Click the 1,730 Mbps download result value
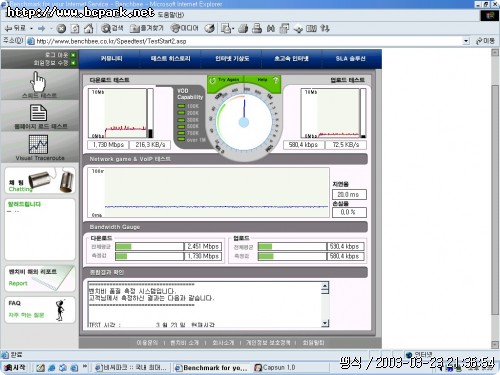 (108, 145)
